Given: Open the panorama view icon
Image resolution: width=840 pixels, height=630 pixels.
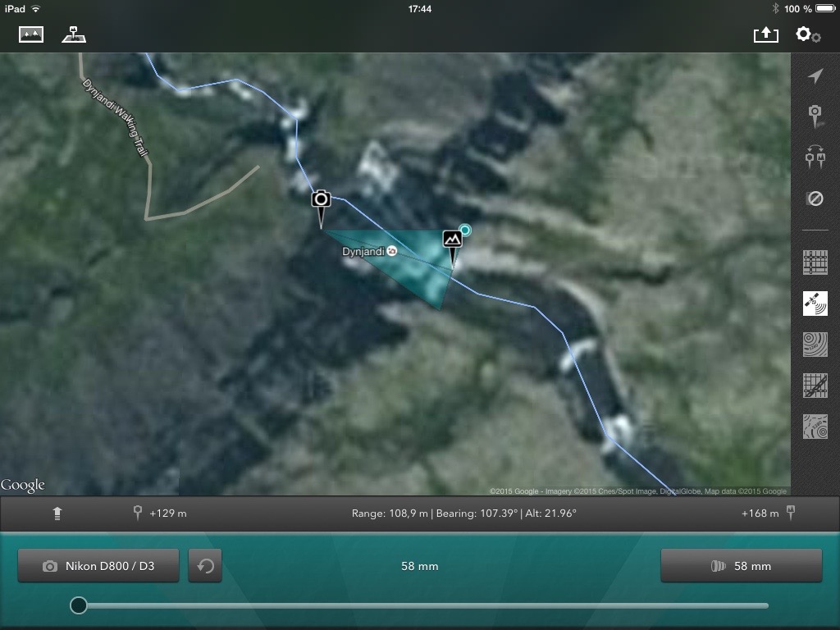Looking at the screenshot, I should click(31, 34).
